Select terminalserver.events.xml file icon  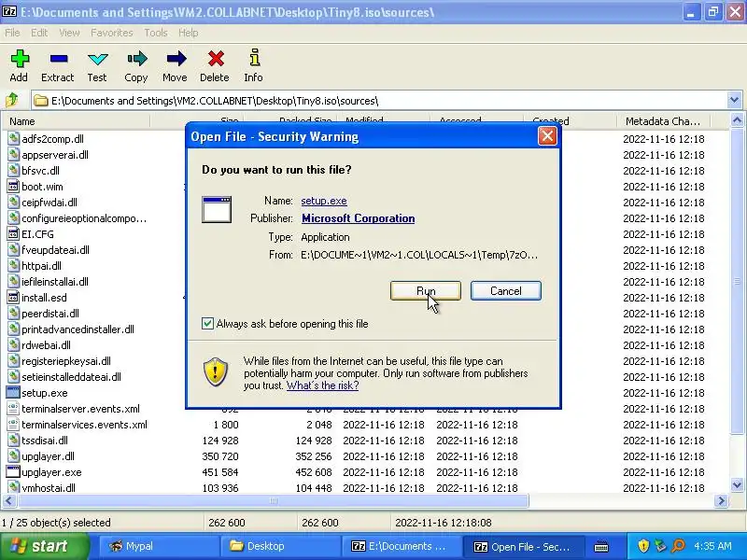[x=13, y=409]
